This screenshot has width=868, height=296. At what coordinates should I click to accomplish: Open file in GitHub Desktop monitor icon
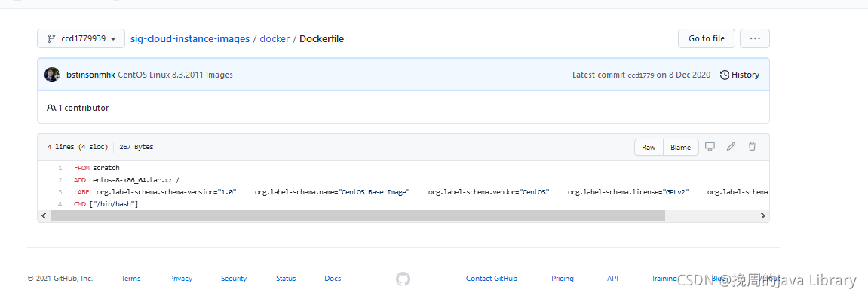coord(710,147)
